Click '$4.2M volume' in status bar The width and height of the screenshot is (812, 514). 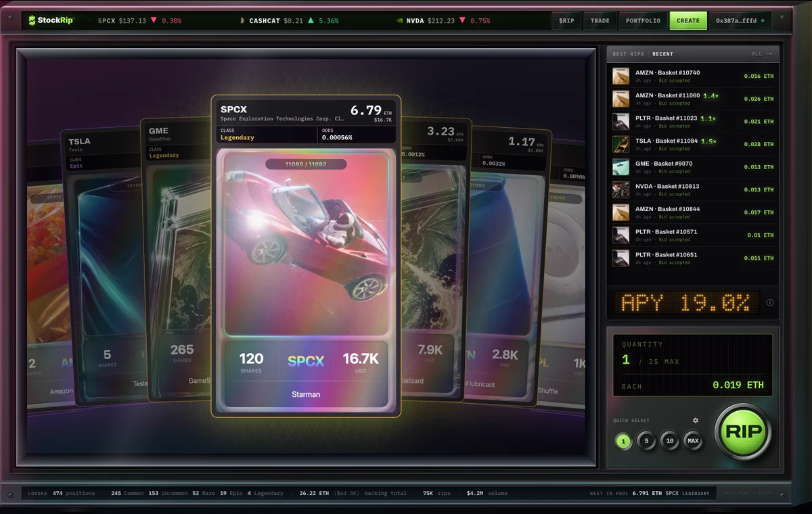tap(487, 494)
